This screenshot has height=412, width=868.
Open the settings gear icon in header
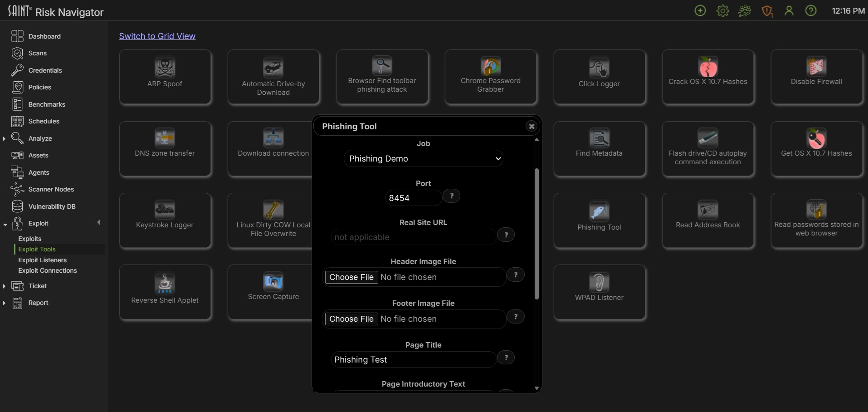722,10
